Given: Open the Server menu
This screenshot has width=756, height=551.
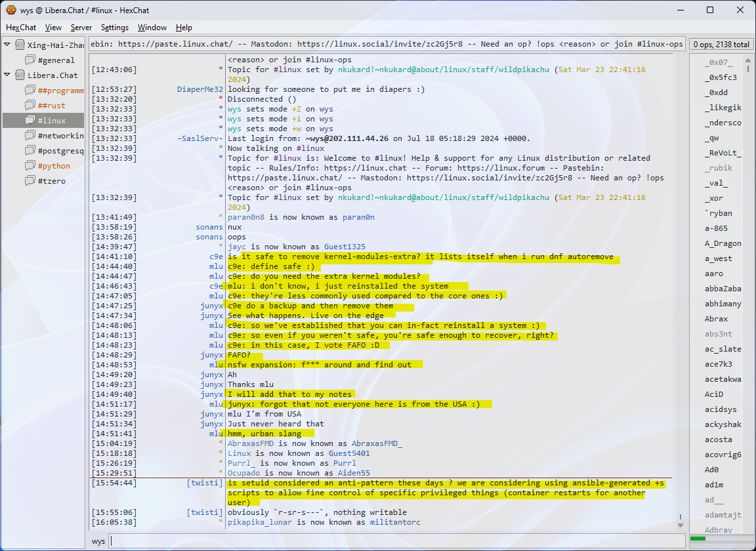Looking at the screenshot, I should click(81, 28).
